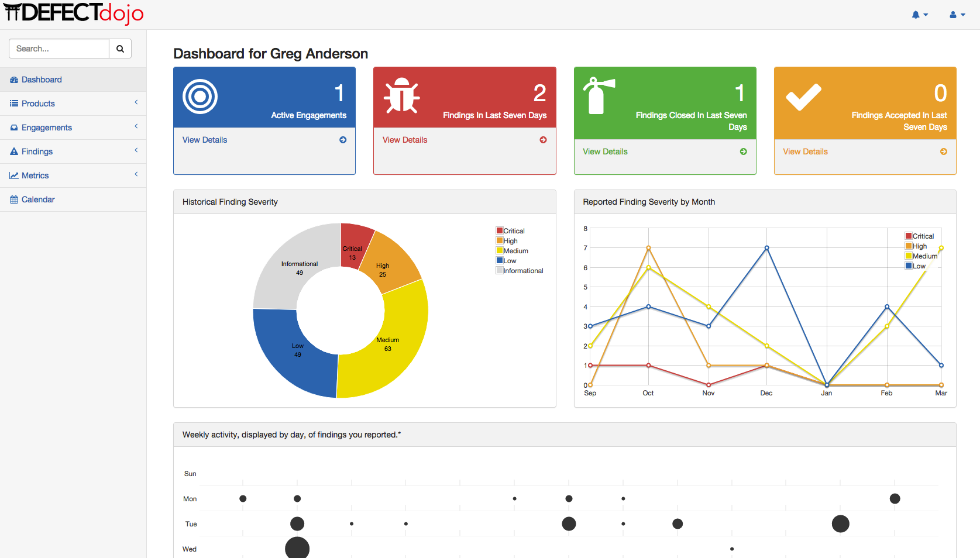
Task: Click the Critical legend entry in severity chart
Action: coord(510,230)
